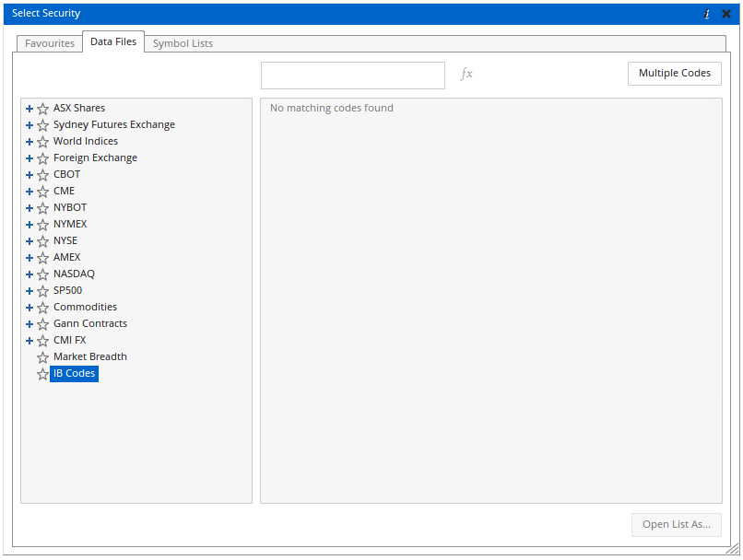Select the Gann Contracts label
Viewport: 743px width, 560px height.
click(x=90, y=323)
